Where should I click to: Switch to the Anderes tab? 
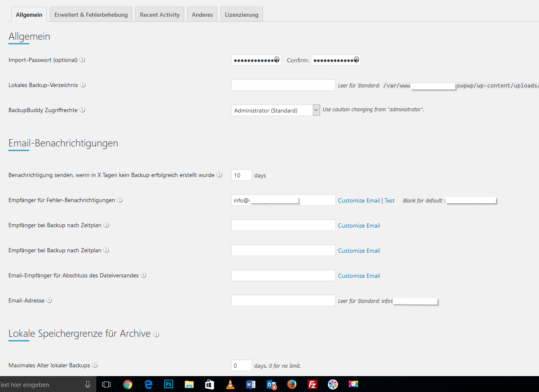[202, 14]
